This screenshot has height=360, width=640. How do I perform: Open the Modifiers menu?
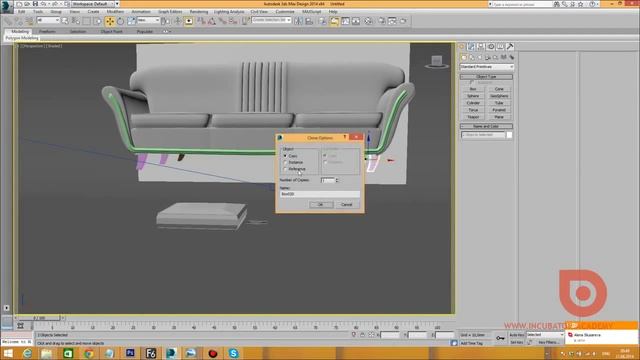(x=115, y=11)
